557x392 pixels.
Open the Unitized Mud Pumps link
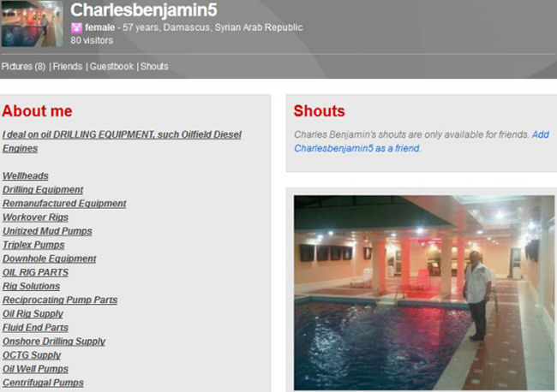click(47, 231)
